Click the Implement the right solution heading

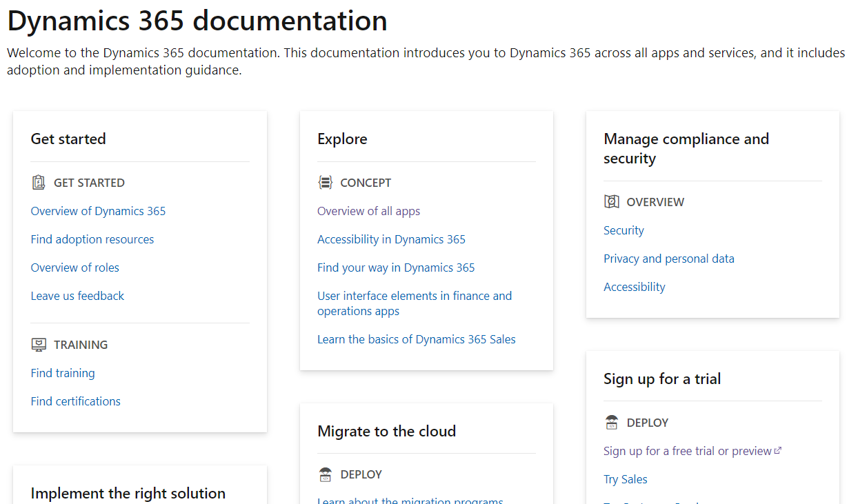click(x=128, y=493)
